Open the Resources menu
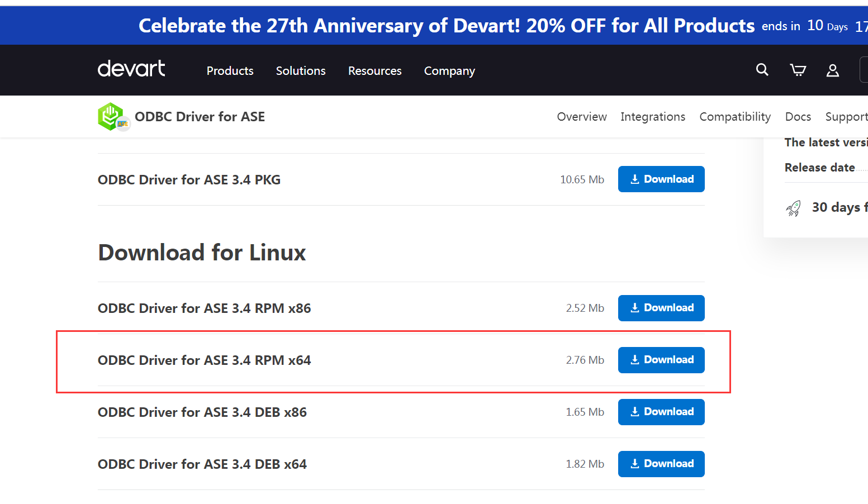Image resolution: width=868 pixels, height=504 pixels. [x=374, y=71]
